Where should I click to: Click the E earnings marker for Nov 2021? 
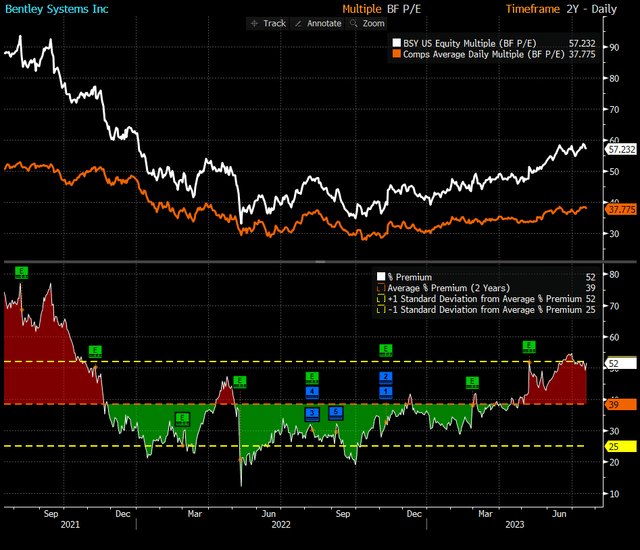pyautogui.click(x=95, y=351)
